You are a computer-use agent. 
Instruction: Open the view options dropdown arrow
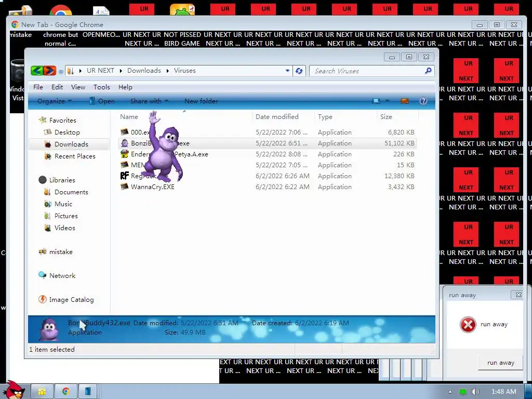click(387, 101)
